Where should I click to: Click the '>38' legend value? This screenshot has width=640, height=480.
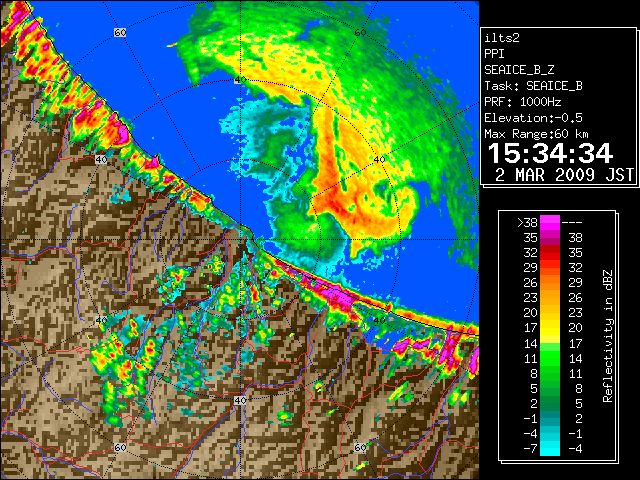tap(527, 223)
